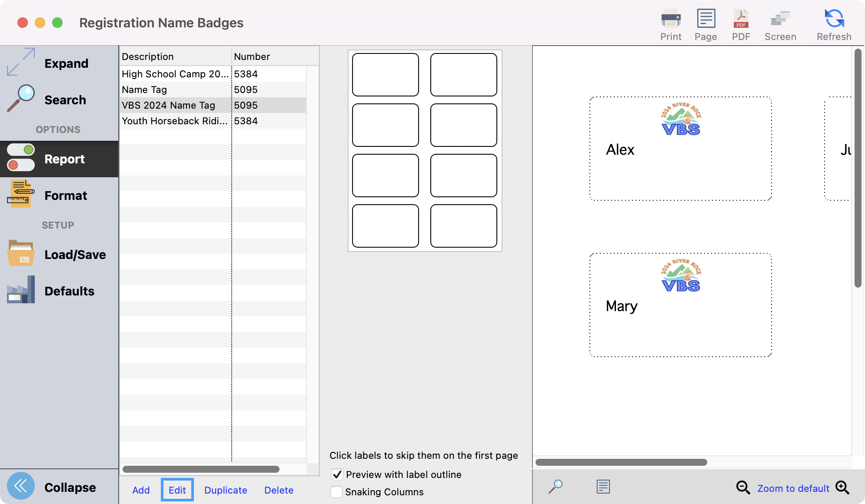Select the Youth Horseback Riding label row

click(174, 121)
